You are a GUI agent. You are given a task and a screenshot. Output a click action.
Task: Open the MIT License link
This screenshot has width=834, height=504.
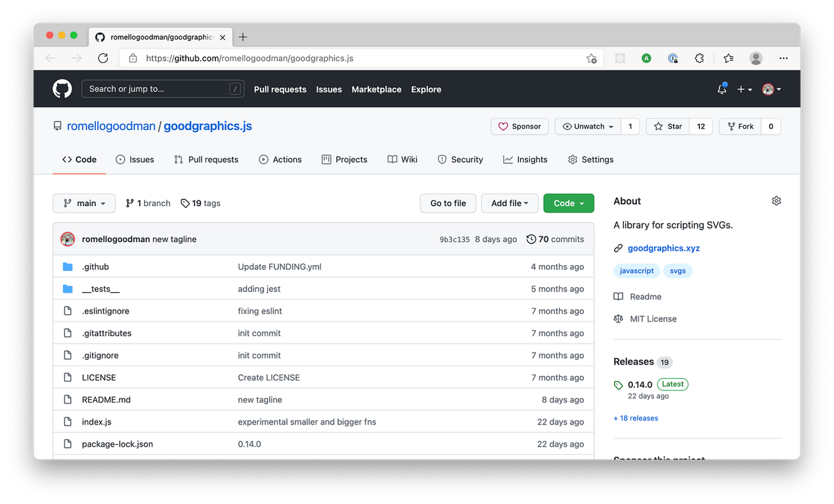(645, 319)
